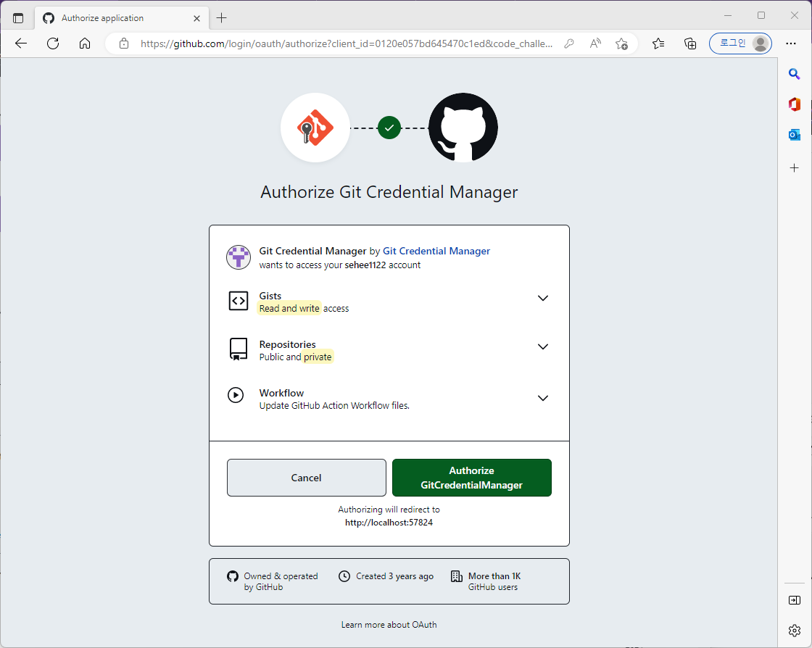Close the Authorize application tab
The image size is (812, 648).
196,18
